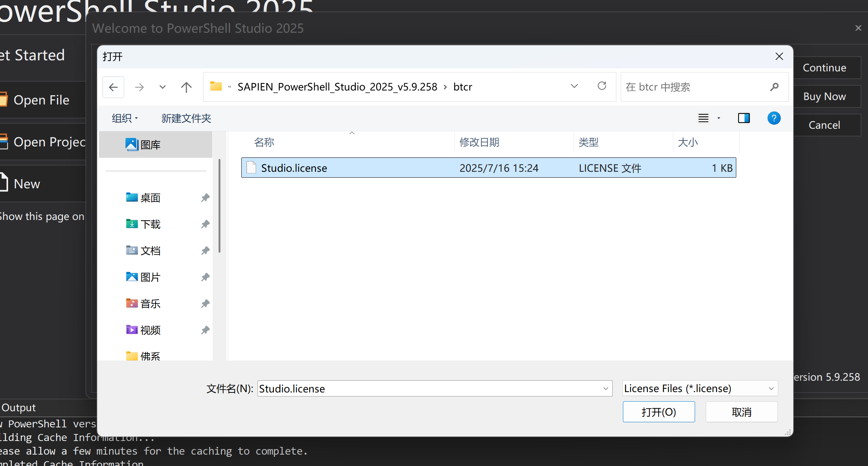
Task: Sort by 修改日期 column header
Action: pyautogui.click(x=479, y=142)
